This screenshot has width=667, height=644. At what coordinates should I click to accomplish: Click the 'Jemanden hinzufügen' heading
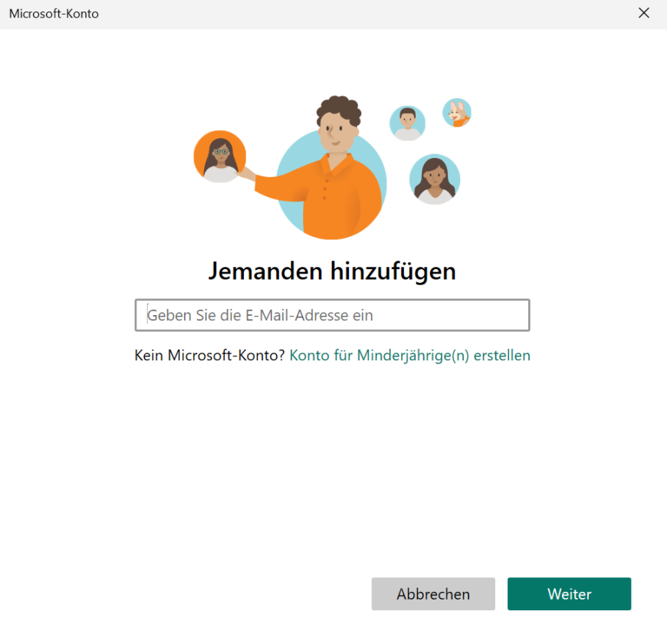click(332, 271)
